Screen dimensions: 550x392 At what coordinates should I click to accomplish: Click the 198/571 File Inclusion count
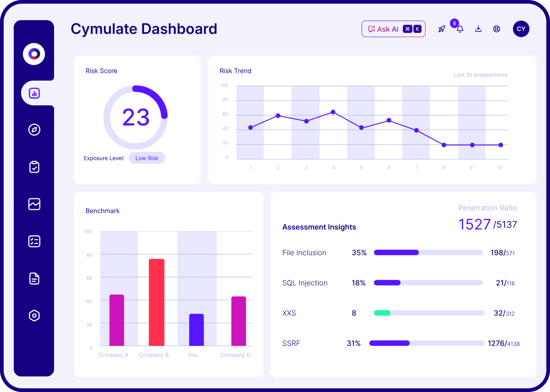point(502,253)
